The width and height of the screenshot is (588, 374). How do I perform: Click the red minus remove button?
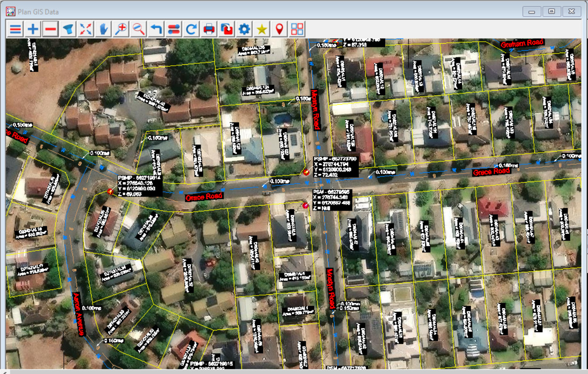pyautogui.click(x=51, y=29)
